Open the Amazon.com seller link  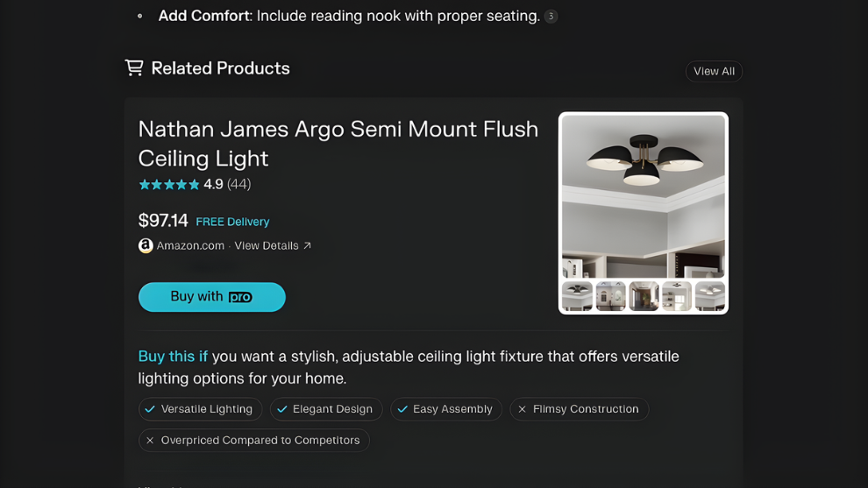pos(190,245)
